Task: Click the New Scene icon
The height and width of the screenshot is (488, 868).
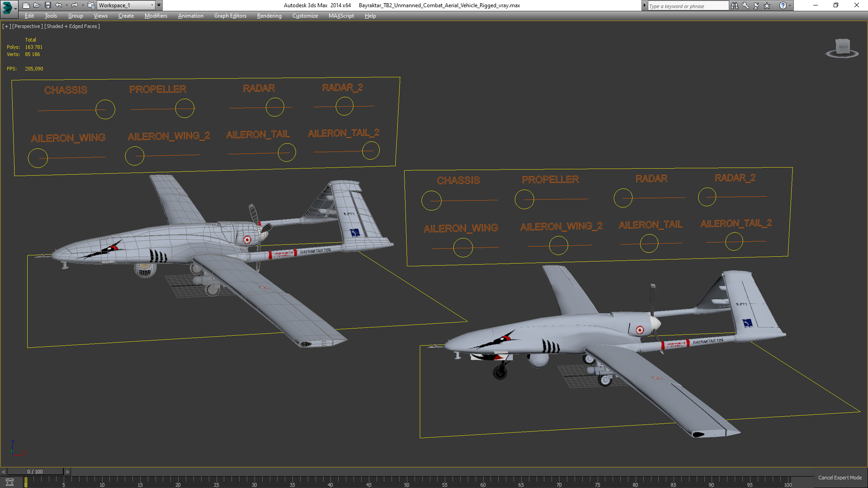Action: [x=26, y=5]
